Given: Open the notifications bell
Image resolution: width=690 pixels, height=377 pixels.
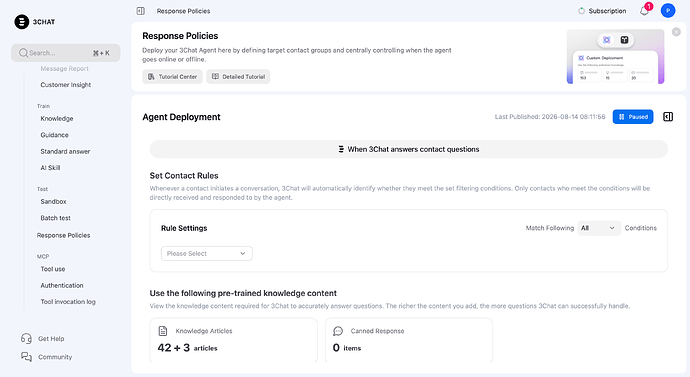Looking at the screenshot, I should coord(644,11).
